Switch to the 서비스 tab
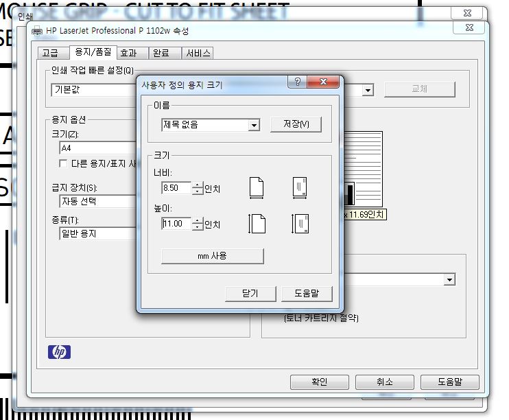Screen dimensions: 509x420 coord(198,53)
